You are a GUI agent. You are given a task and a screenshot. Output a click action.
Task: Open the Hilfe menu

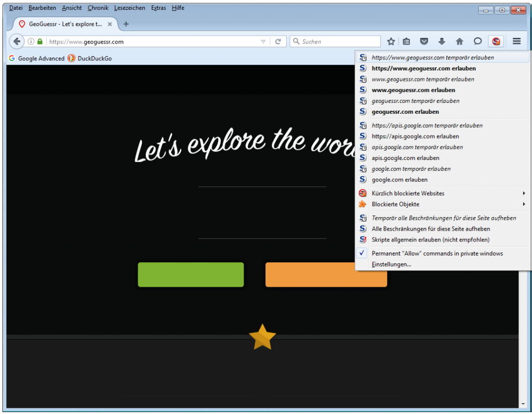click(178, 8)
